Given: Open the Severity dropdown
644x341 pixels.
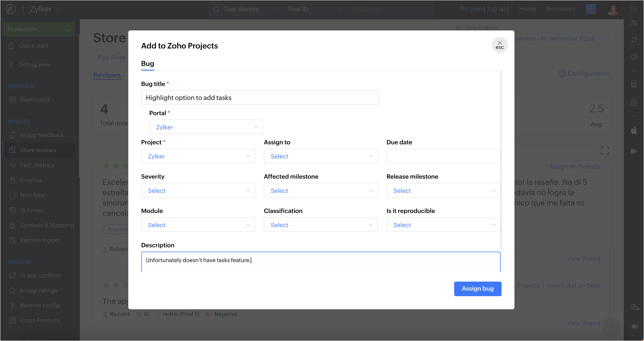Looking at the screenshot, I should click(x=198, y=190).
